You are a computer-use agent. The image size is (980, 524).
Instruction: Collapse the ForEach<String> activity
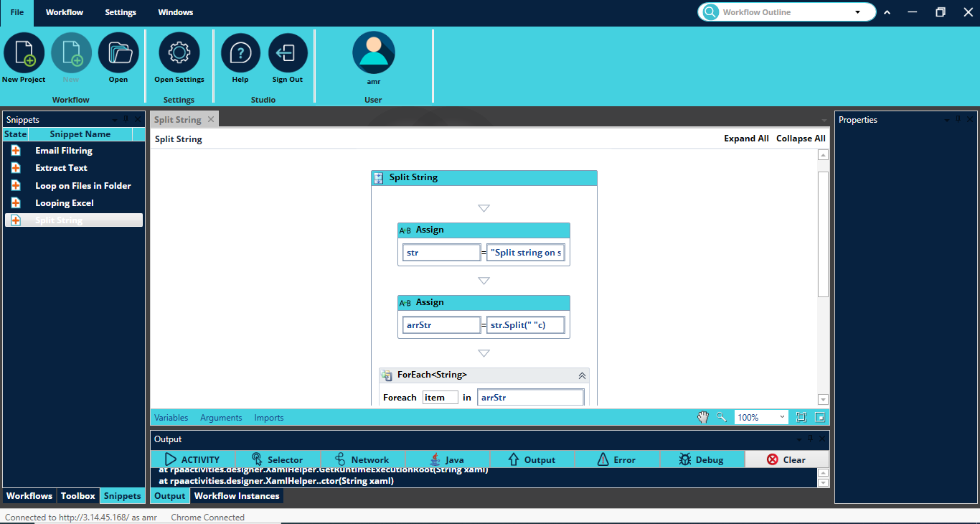point(582,375)
